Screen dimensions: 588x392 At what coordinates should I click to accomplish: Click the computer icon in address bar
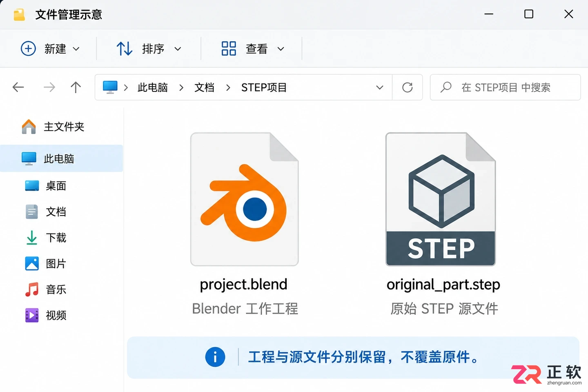point(110,87)
